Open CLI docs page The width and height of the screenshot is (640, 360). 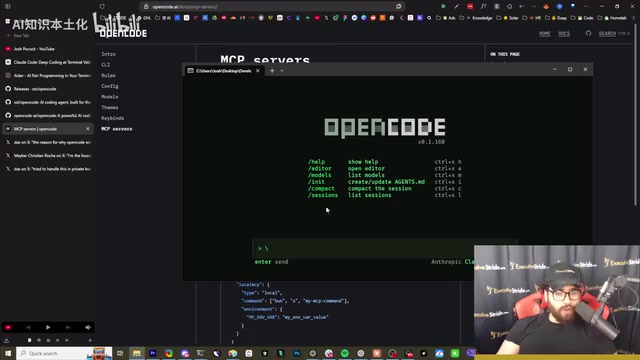click(106, 64)
